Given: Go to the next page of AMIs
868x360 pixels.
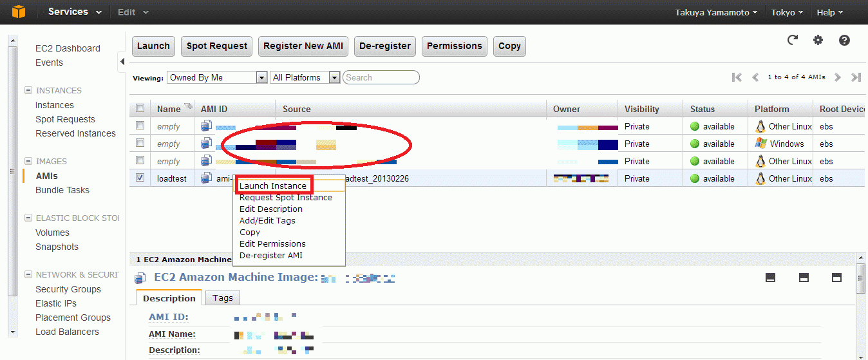Looking at the screenshot, I should (x=838, y=77).
